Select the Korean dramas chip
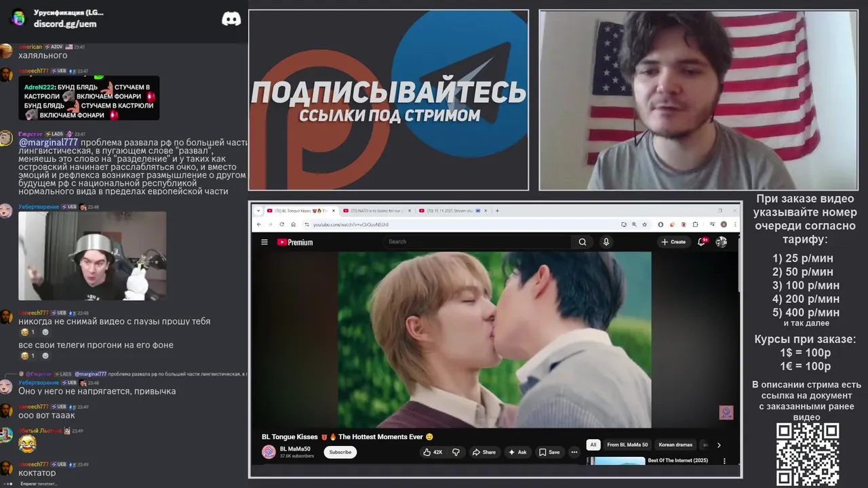The image size is (868, 488). click(x=675, y=445)
